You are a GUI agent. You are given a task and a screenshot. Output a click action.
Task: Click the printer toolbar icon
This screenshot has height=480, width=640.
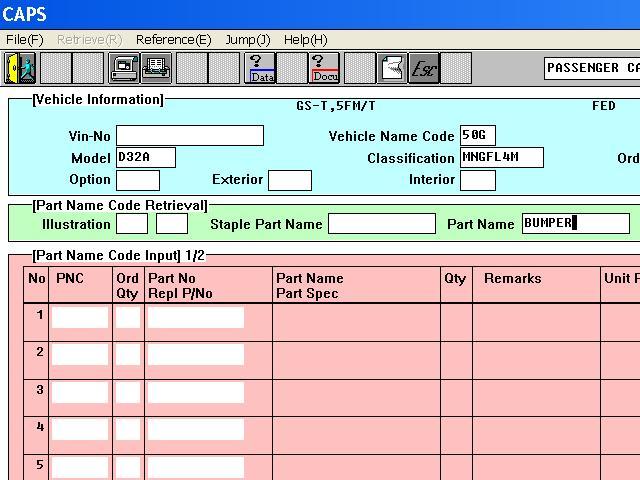click(x=156, y=68)
